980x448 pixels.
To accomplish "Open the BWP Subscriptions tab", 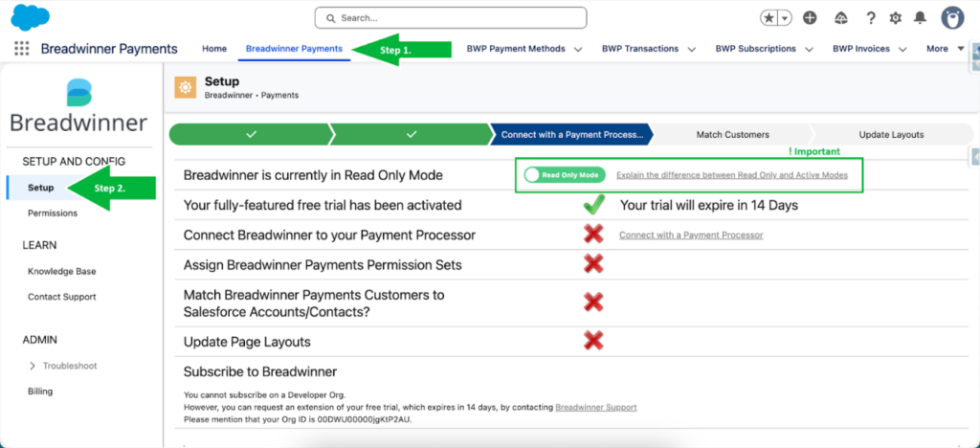I will point(756,49).
